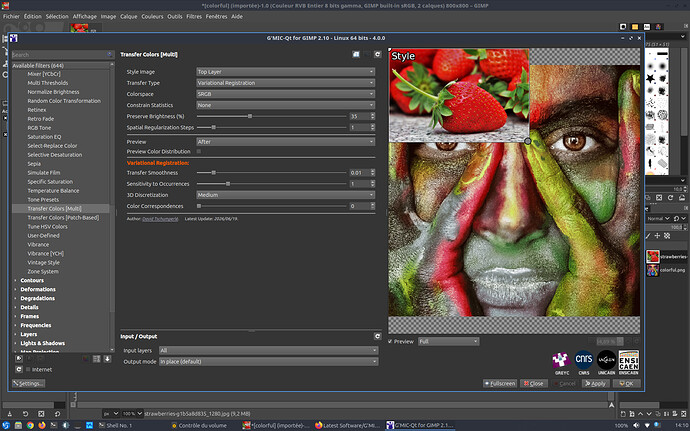Image resolution: width=690 pixels, height=431 pixels.
Task: Copy the filter command to clipboard icon
Action: 356,55
